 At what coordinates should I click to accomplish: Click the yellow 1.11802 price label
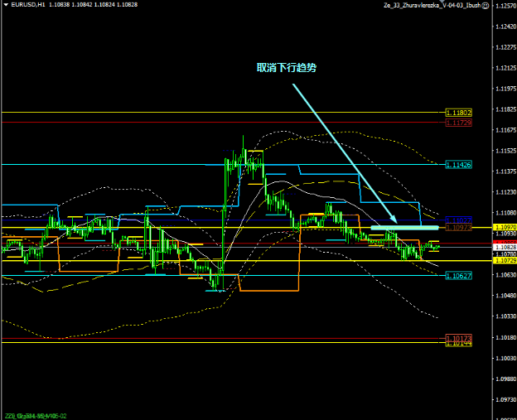click(x=458, y=112)
